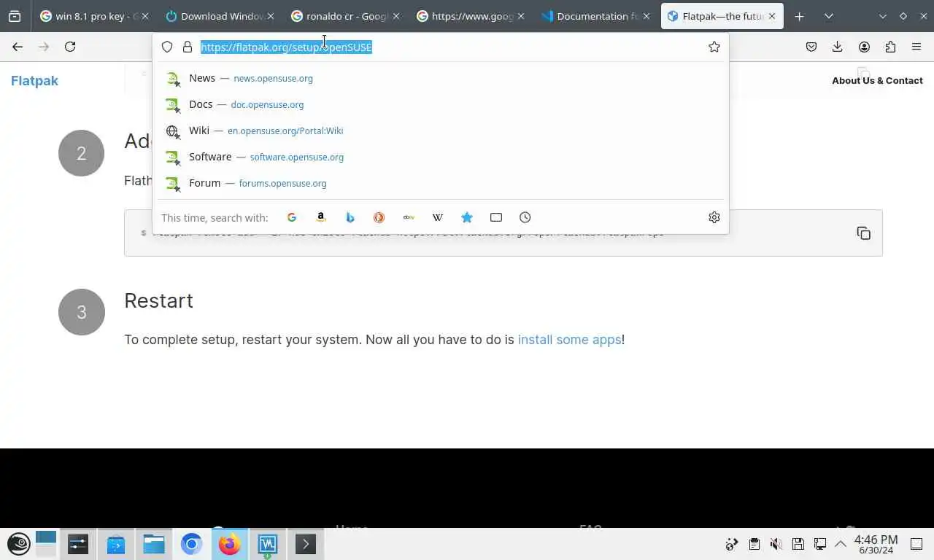Open the openSUSE application launcher
The width and height of the screenshot is (934, 560).
point(19,544)
